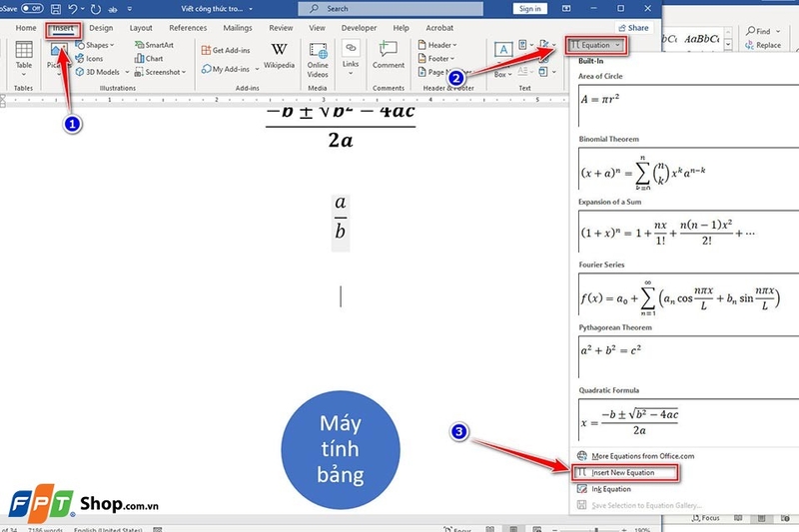Click the Sign in button
Viewport: 799px width, 532px height.
[x=529, y=9]
